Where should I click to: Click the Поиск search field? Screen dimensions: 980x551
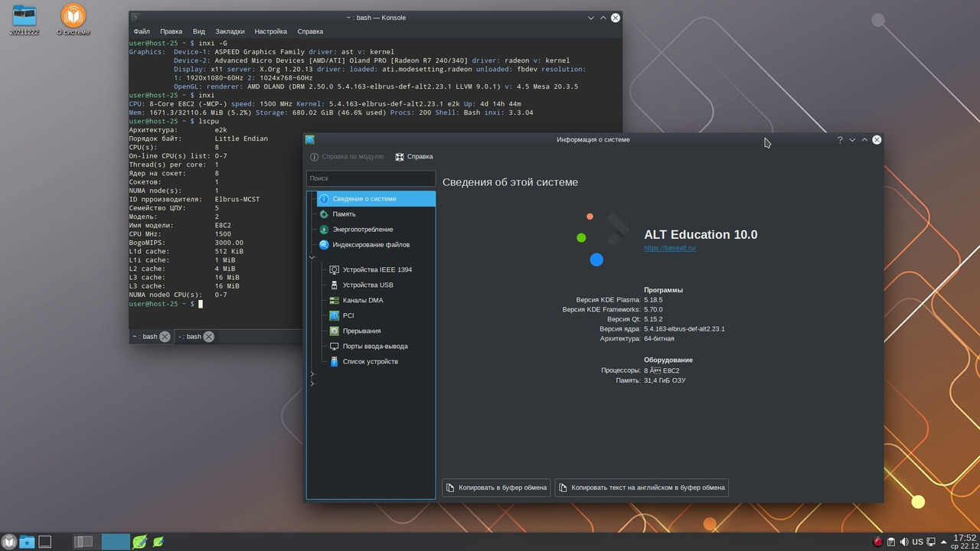371,178
